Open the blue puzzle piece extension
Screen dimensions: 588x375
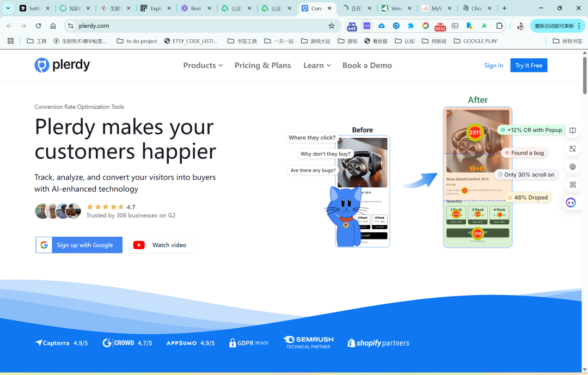411,26
